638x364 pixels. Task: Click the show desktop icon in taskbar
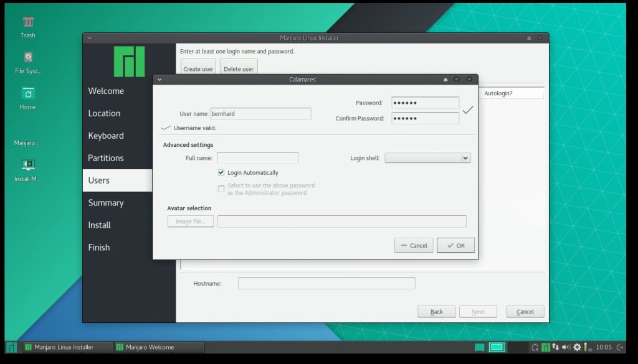(480, 347)
